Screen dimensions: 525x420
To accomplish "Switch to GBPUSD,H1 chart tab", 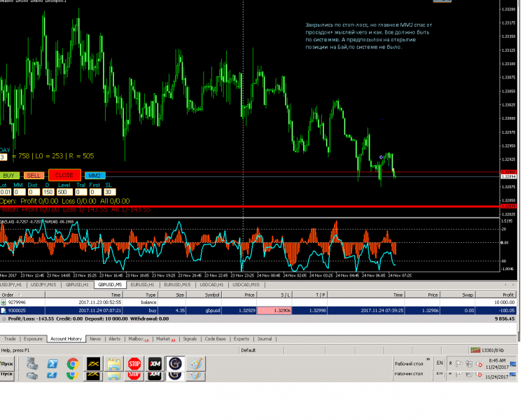I will pyautogui.click(x=77, y=285).
